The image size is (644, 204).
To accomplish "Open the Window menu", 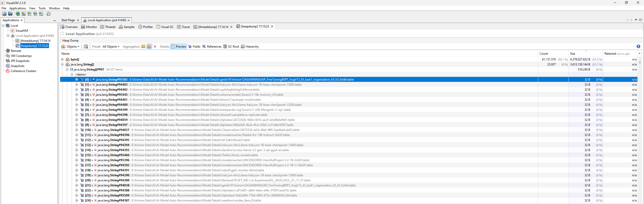I will 54,8.
